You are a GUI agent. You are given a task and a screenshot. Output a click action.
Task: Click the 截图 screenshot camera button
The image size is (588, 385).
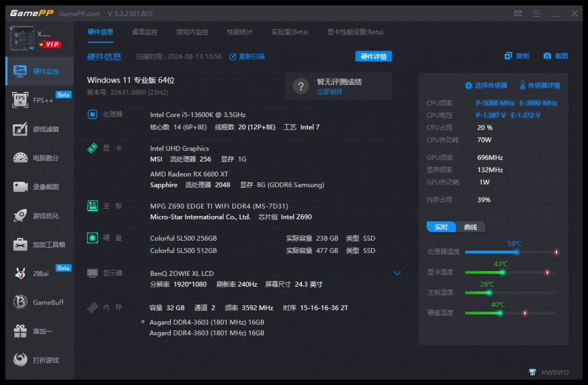[x=556, y=56]
